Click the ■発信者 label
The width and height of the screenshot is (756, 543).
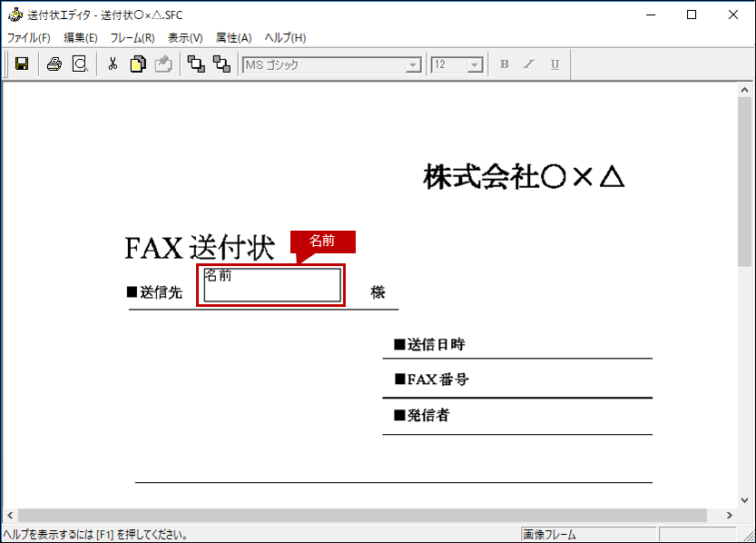422,415
